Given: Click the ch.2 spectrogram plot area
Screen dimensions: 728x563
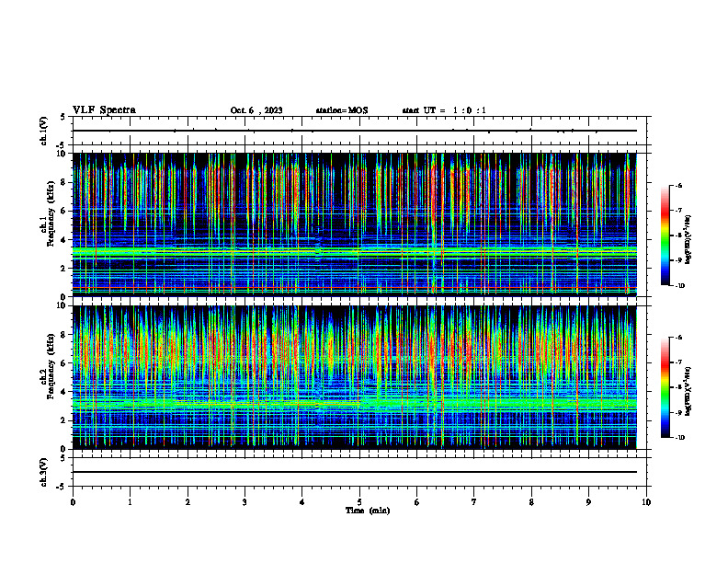Looking at the screenshot, I should click(355, 377).
